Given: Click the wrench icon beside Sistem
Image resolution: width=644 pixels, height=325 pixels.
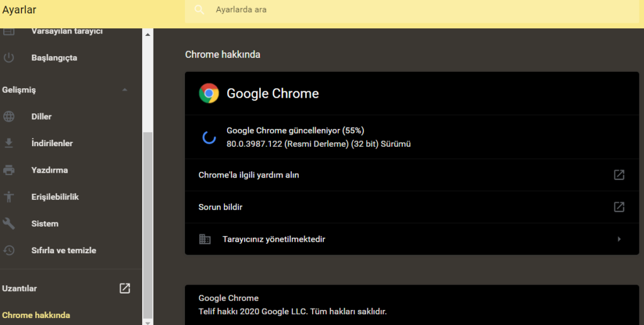Looking at the screenshot, I should tap(9, 224).
